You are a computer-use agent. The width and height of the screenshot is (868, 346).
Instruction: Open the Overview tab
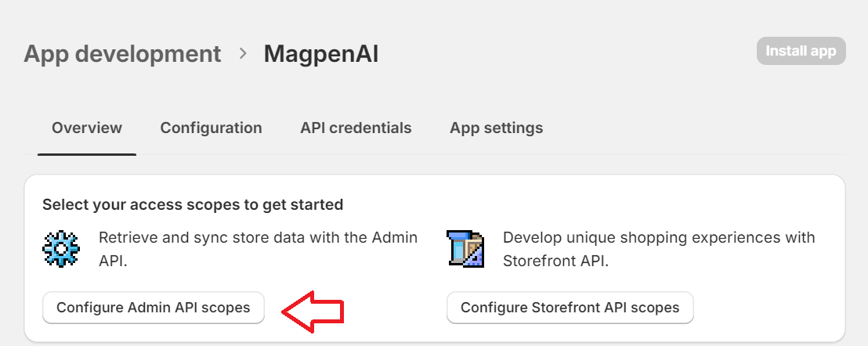coord(87,128)
